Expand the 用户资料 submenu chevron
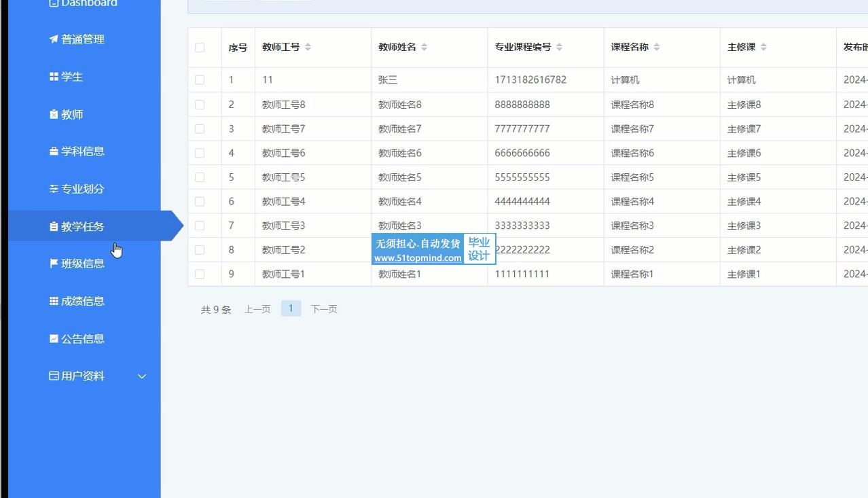This screenshot has height=498, width=868. 142,376
